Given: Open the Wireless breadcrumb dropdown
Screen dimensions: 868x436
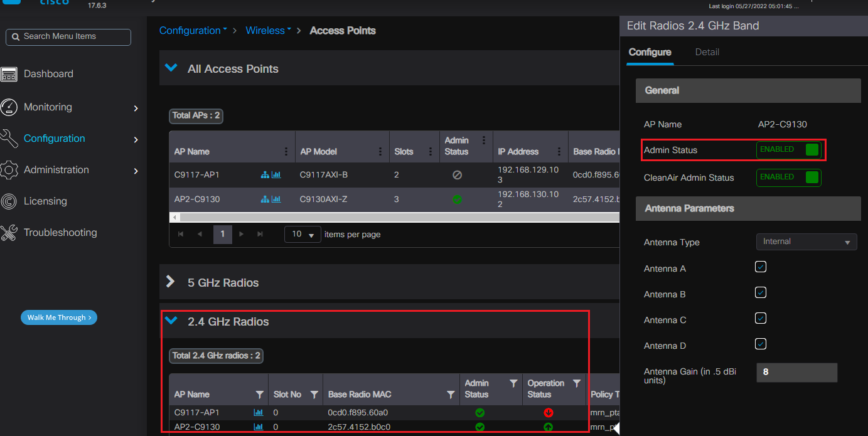Looking at the screenshot, I should coord(269,31).
